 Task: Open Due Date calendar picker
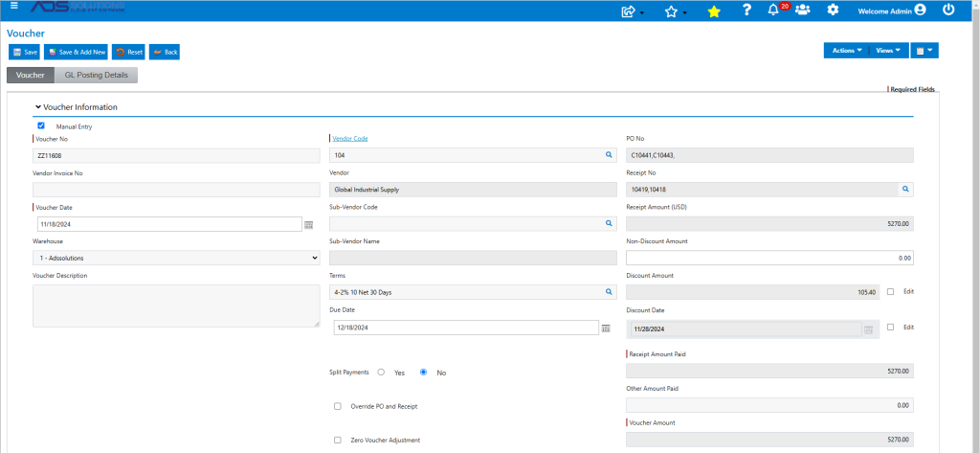[606, 328]
